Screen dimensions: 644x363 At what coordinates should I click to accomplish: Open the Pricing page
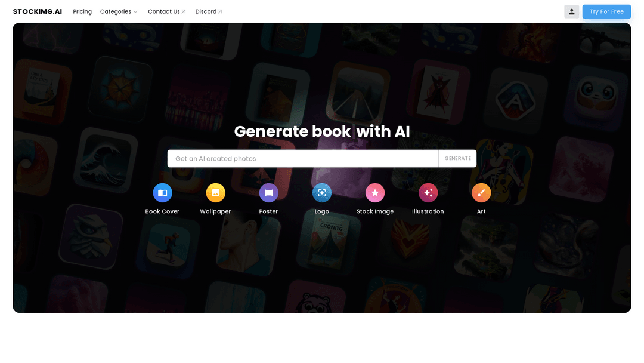(x=82, y=11)
